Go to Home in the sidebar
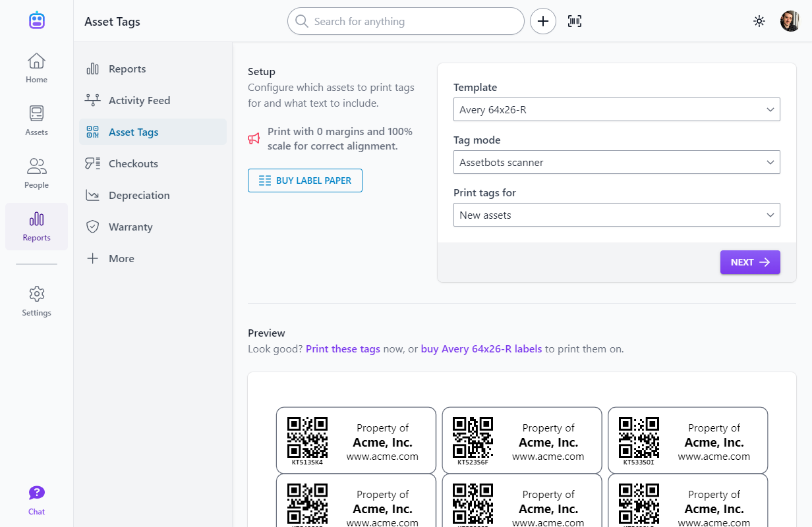Image resolution: width=812 pixels, height=527 pixels. coord(36,68)
